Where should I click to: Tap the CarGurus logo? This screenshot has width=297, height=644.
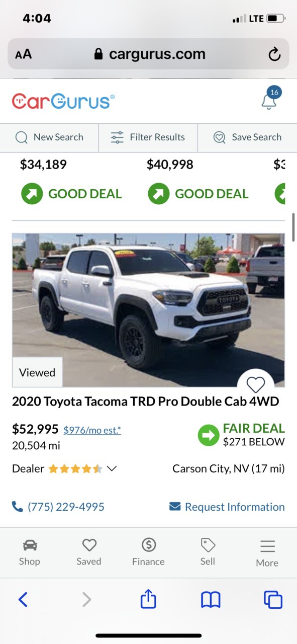(x=63, y=101)
